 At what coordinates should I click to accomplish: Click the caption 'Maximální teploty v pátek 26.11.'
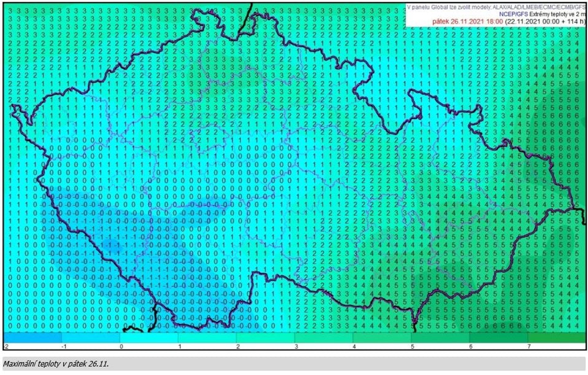click(x=56, y=364)
